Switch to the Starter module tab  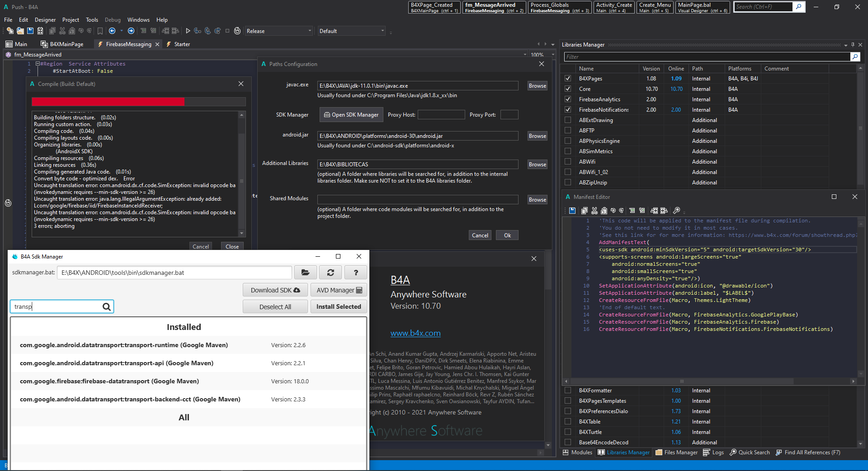click(x=182, y=44)
